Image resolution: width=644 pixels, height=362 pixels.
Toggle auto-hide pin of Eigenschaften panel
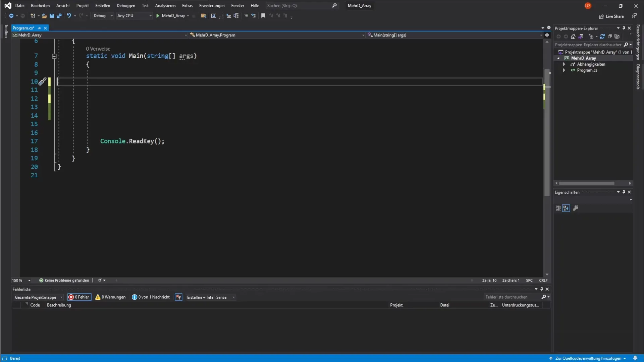click(624, 192)
